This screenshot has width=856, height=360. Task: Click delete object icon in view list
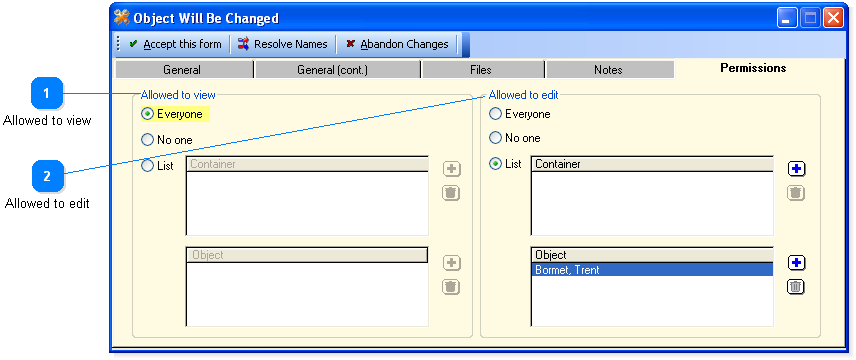point(451,286)
